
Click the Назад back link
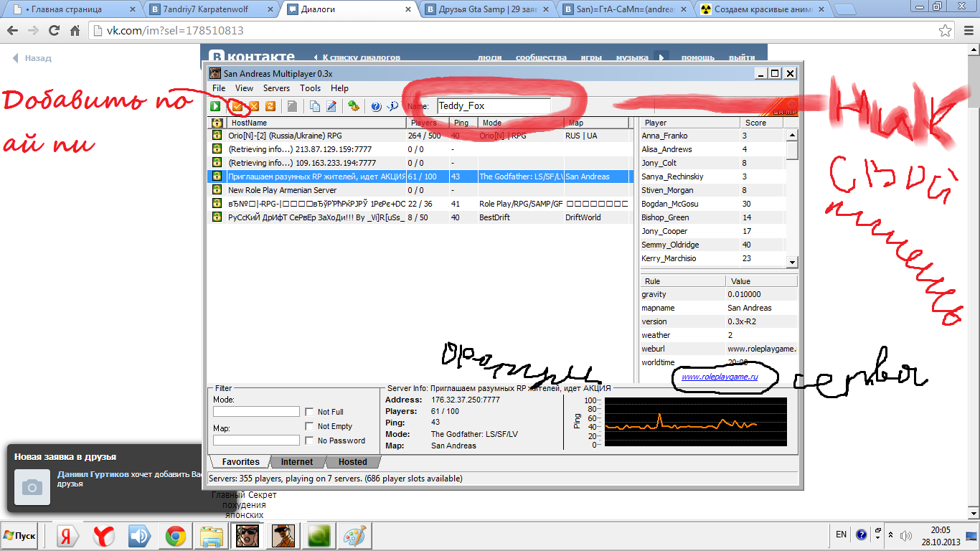pos(32,58)
